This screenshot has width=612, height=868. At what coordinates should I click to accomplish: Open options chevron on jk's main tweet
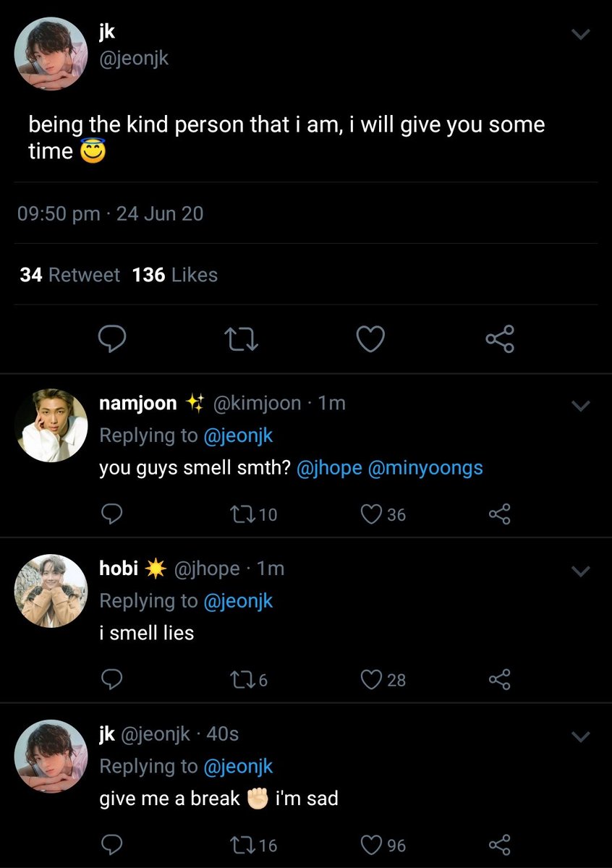[581, 34]
